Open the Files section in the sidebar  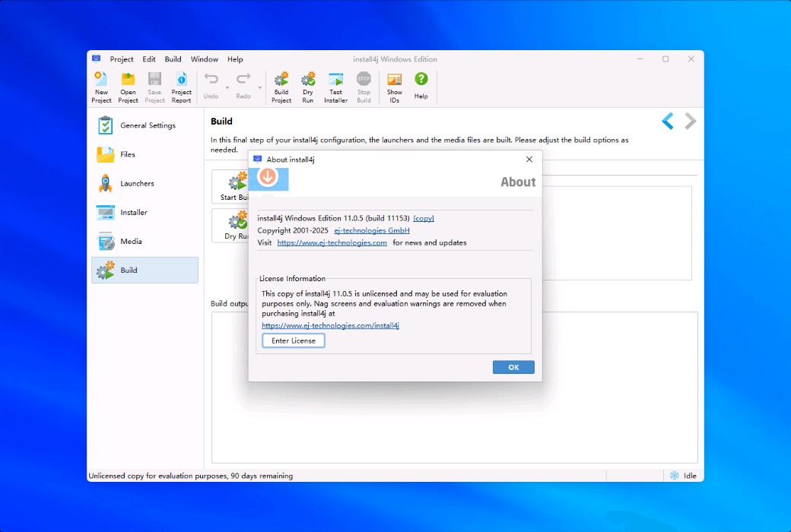145,154
